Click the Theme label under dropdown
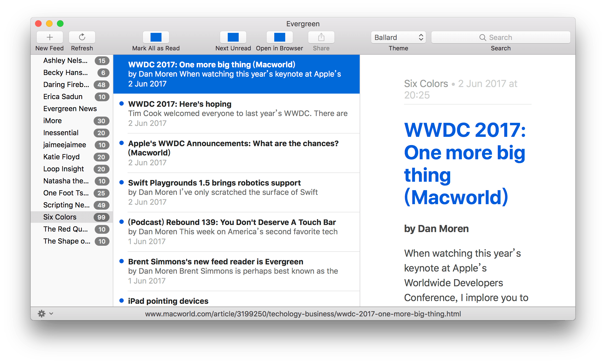The image size is (606, 364). (399, 48)
